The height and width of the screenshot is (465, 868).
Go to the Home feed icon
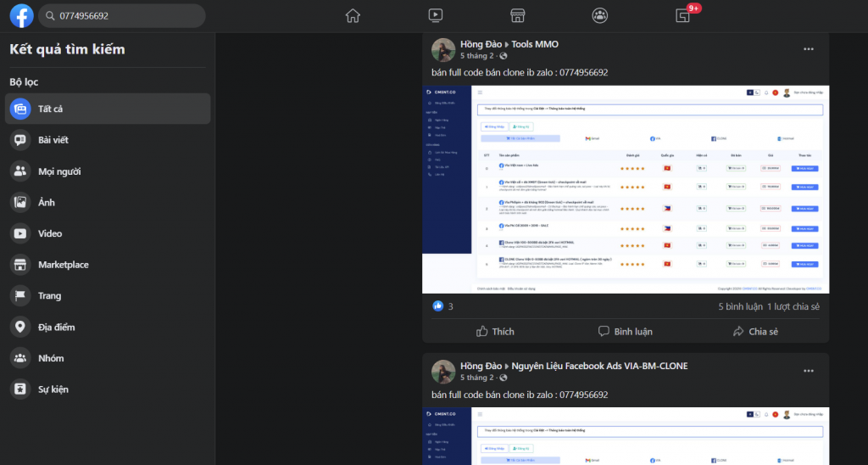point(353,15)
